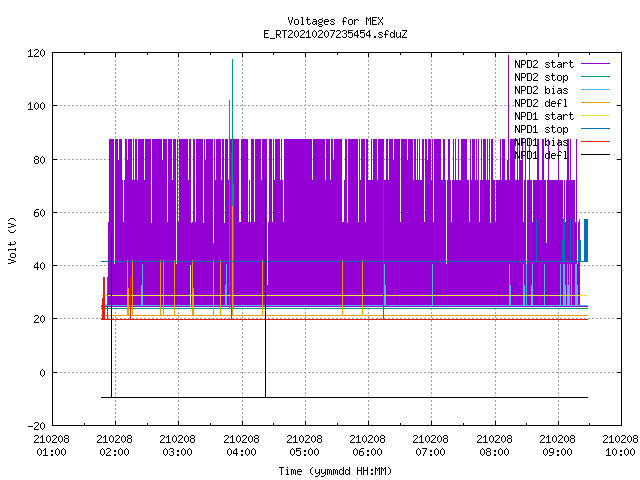Image resolution: width=640 pixels, height=480 pixels.
Task: Click the "NPD1 defl" legend label
Action: [541, 156]
